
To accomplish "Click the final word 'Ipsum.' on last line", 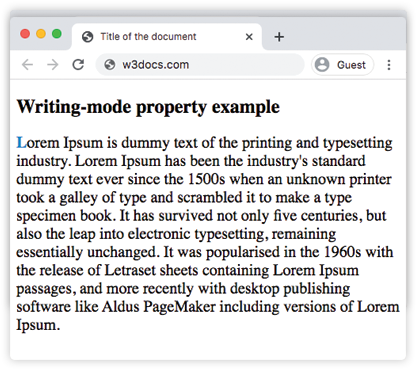I will click(38, 325).
